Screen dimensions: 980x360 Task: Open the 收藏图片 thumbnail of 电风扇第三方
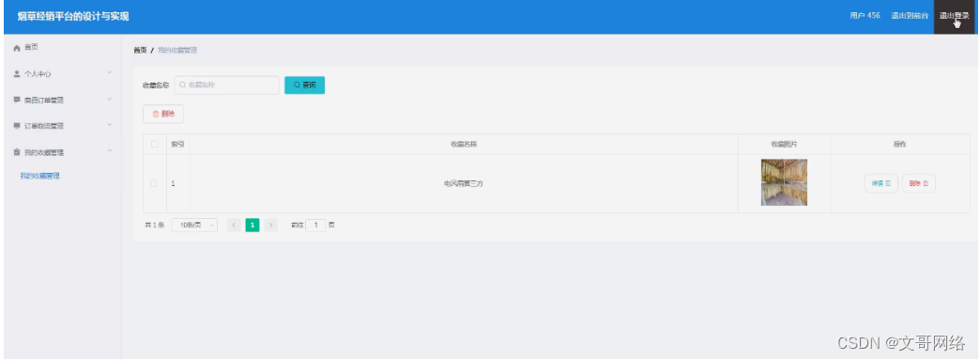point(784,182)
